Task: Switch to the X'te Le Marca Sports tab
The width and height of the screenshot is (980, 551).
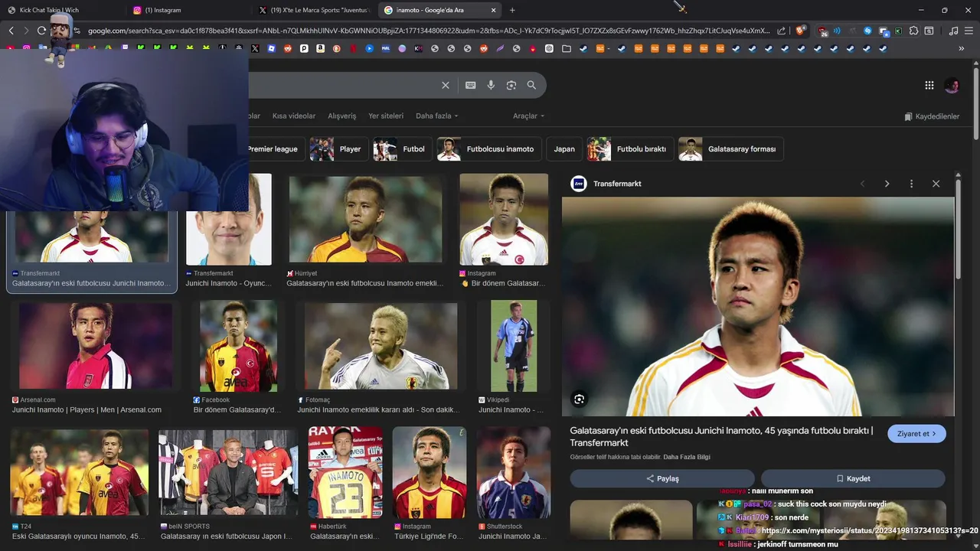Action: click(x=314, y=10)
